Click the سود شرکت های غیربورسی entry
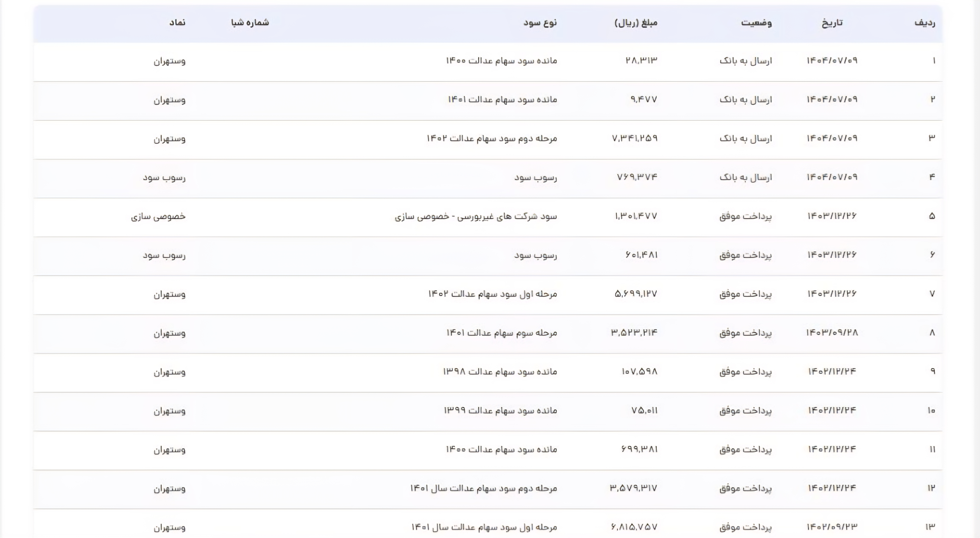 point(476,216)
